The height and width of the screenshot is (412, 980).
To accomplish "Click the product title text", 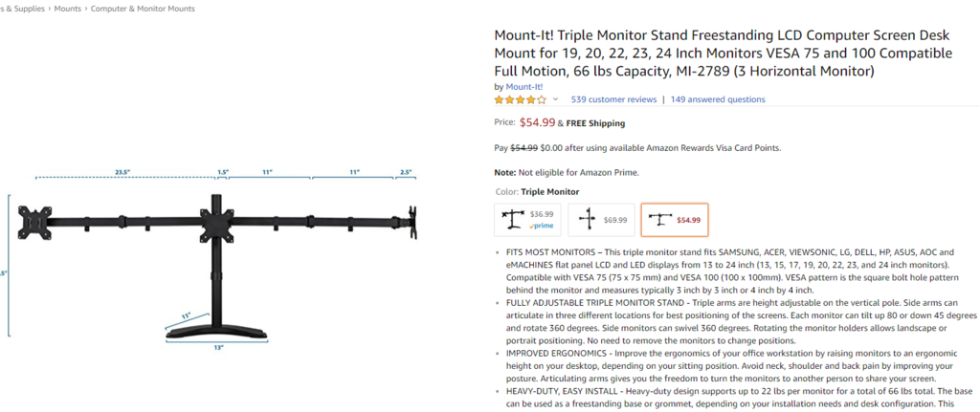I will point(724,54).
